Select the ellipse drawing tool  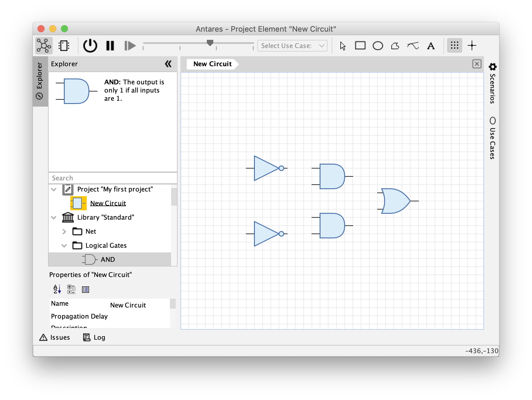[x=378, y=46]
